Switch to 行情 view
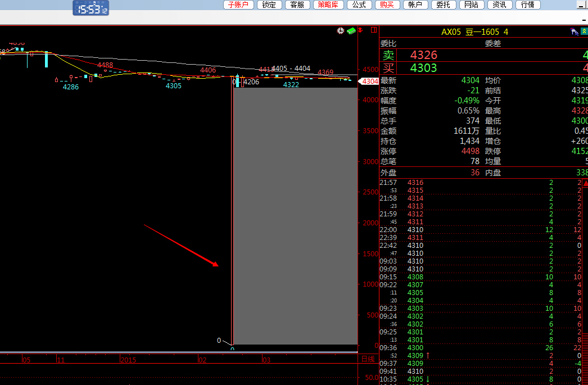 point(528,4)
